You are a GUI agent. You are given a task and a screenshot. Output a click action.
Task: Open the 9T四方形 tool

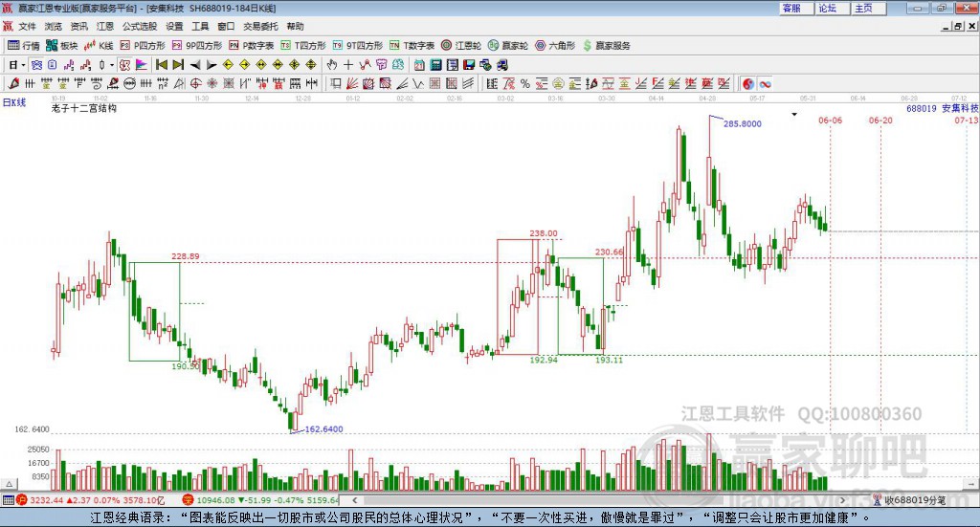358,46
